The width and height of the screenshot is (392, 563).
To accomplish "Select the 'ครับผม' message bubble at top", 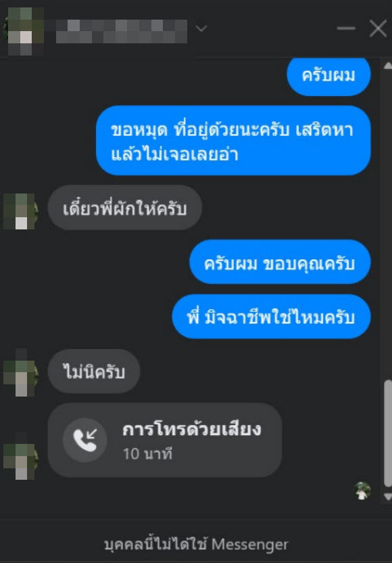I will pos(328,75).
